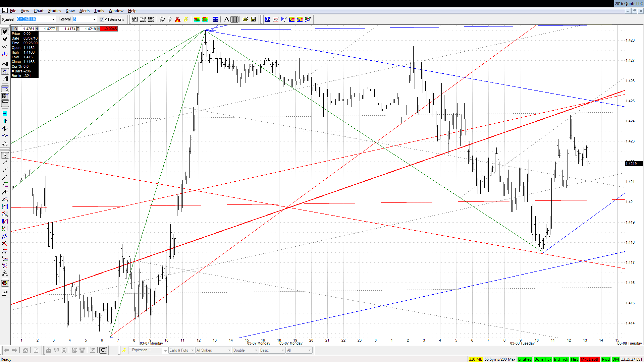Click the Home icon in bottom toolbar
This screenshot has height=362, width=644.
pyautogui.click(x=25, y=350)
